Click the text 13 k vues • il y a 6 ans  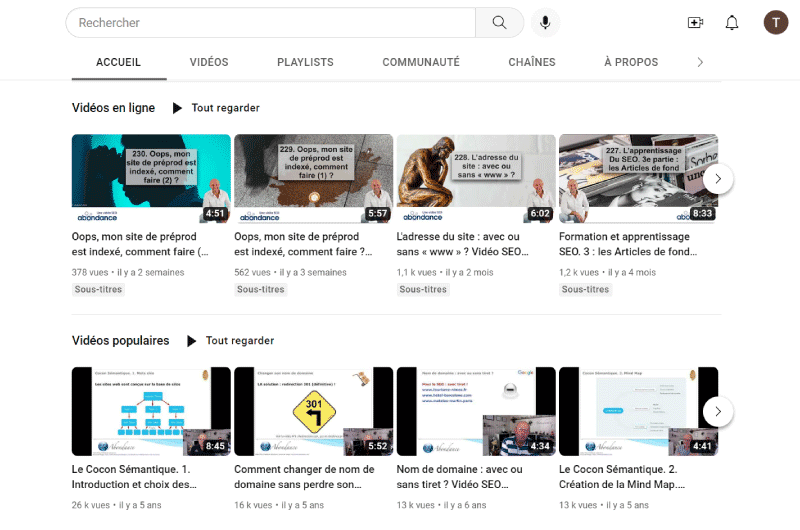click(441, 505)
